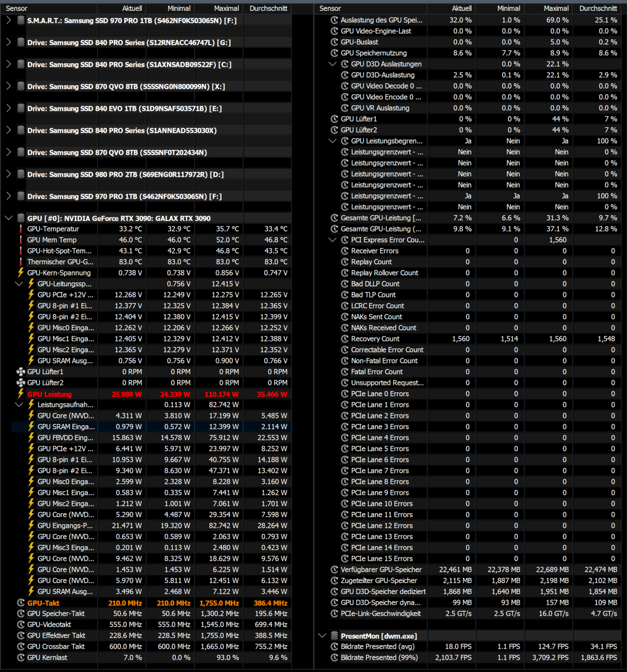Expand Drive Samsung SSD 980 PRO 2TB [D:]
The image size is (627, 672).
point(8,174)
